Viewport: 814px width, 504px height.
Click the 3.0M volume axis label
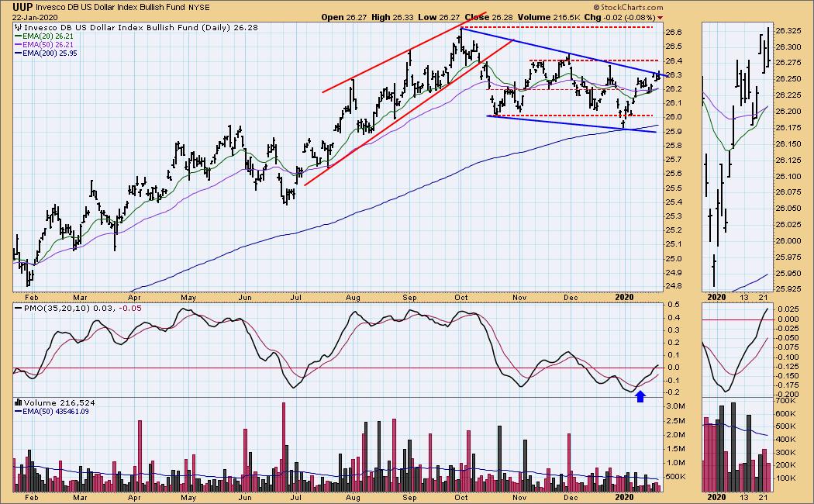point(676,406)
